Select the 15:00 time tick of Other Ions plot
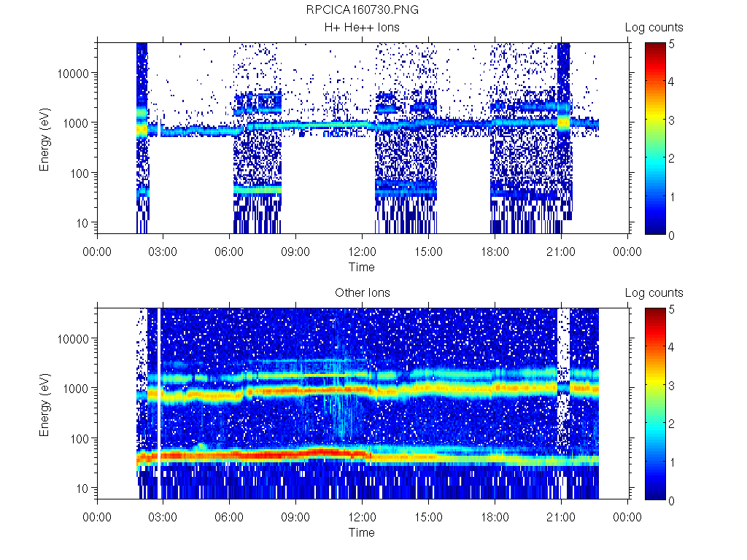747x560 pixels. click(428, 517)
